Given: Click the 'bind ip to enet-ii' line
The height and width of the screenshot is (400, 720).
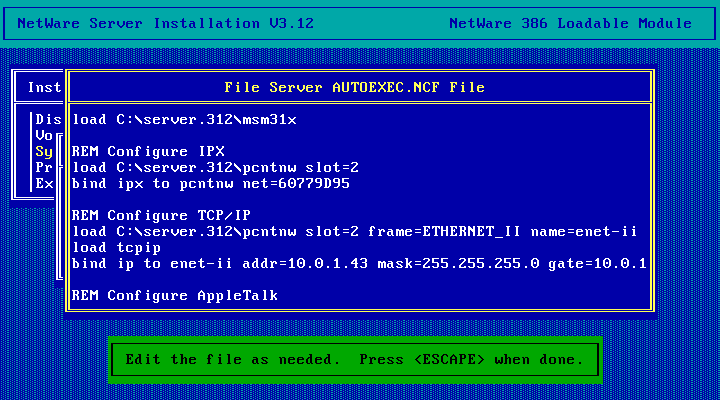Looking at the screenshot, I should [x=359, y=264].
